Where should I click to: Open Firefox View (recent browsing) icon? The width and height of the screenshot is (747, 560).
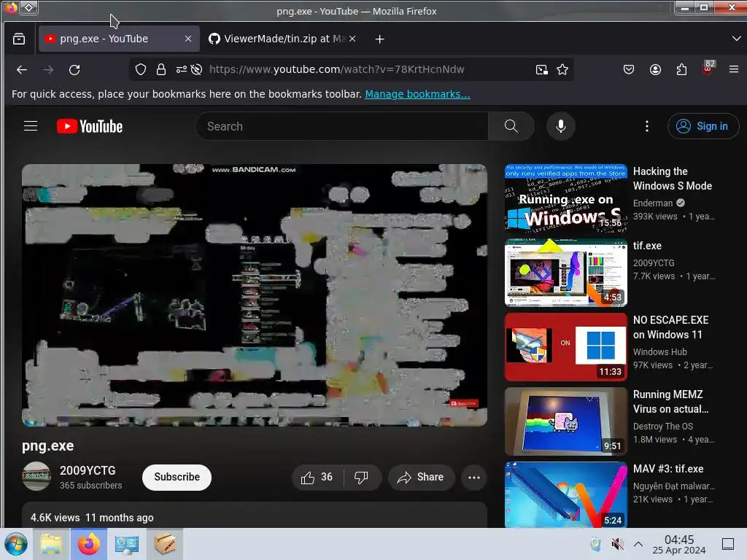point(19,39)
